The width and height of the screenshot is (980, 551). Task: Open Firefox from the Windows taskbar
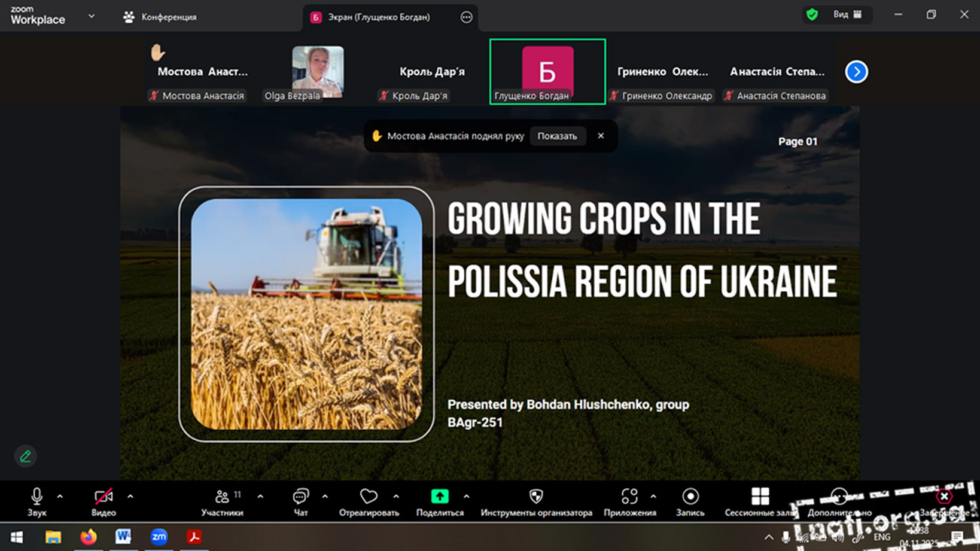click(x=89, y=537)
